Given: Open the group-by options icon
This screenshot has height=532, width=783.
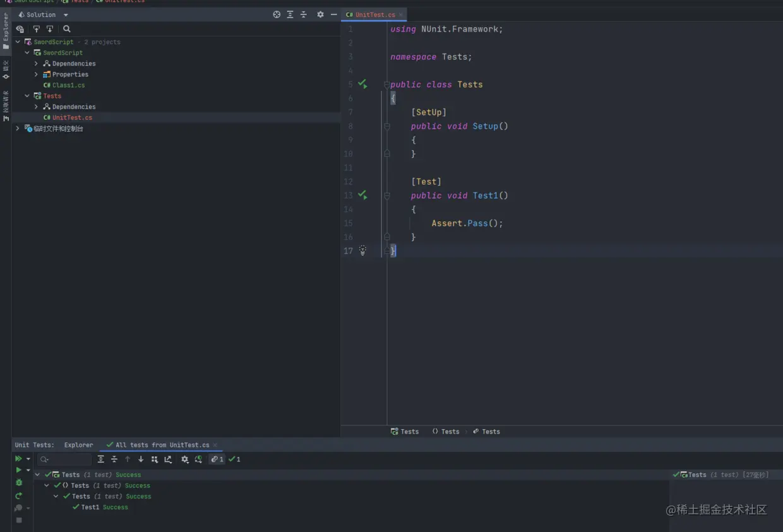Looking at the screenshot, I should coord(155,459).
